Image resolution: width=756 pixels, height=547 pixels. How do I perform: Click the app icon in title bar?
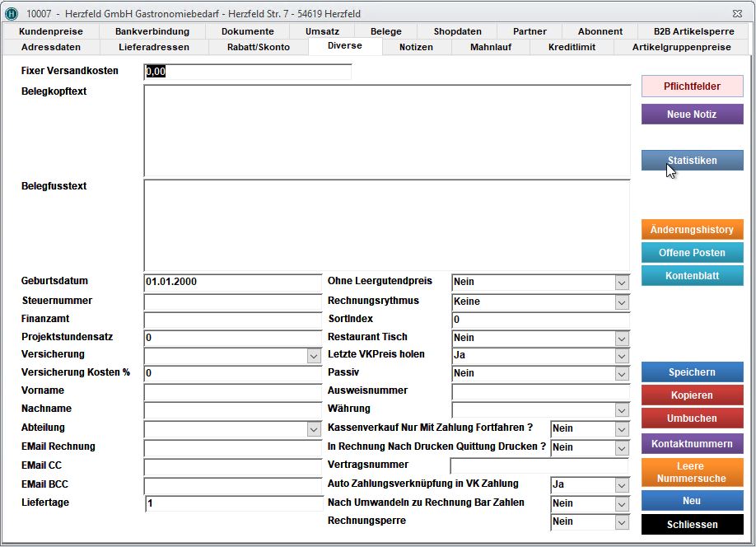[12, 14]
